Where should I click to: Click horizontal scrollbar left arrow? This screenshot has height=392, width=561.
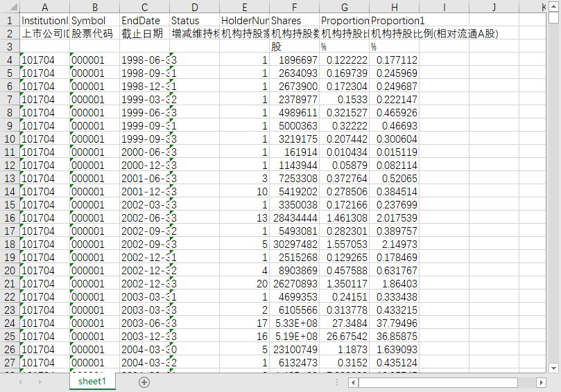[353, 382]
